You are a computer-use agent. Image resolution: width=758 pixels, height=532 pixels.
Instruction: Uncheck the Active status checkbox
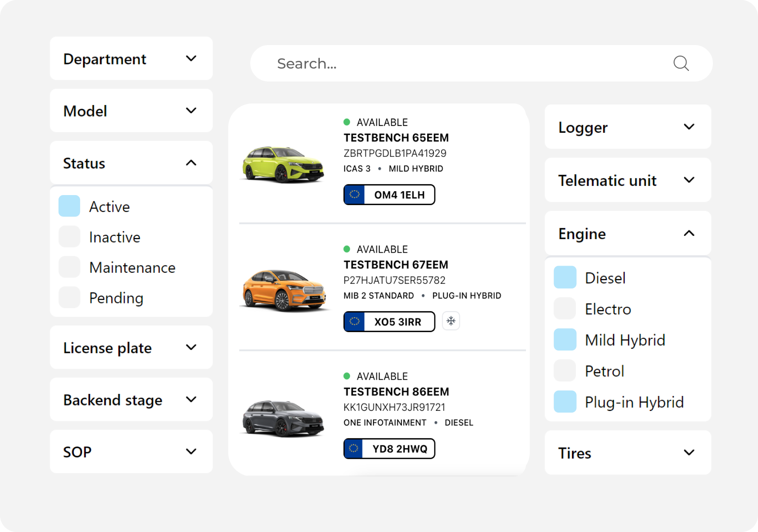point(70,206)
